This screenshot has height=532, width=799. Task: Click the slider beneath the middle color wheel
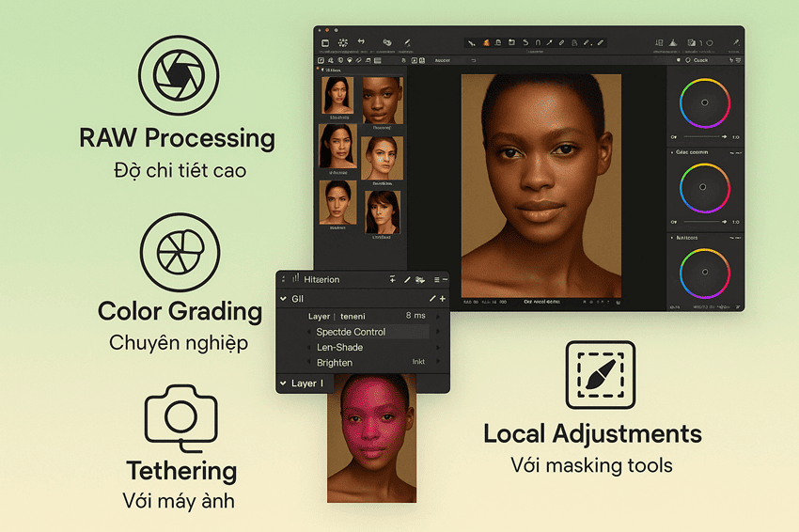tap(705, 222)
